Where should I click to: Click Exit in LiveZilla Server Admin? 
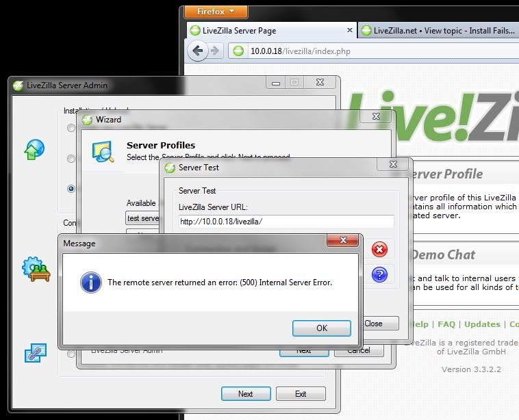(x=301, y=393)
